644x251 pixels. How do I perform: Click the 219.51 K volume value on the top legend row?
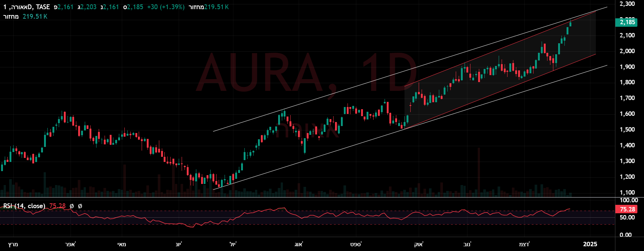tap(217, 7)
